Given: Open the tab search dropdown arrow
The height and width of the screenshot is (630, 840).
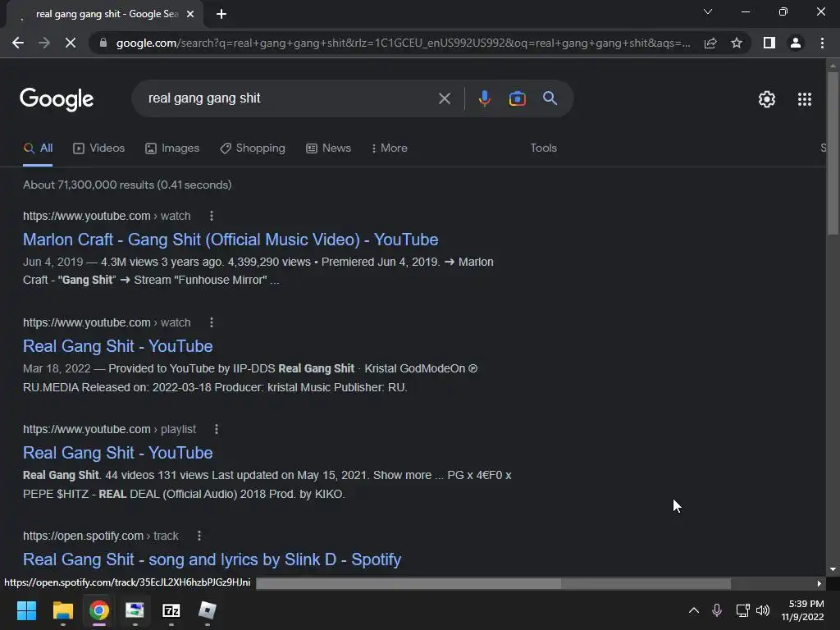Looking at the screenshot, I should [x=708, y=11].
